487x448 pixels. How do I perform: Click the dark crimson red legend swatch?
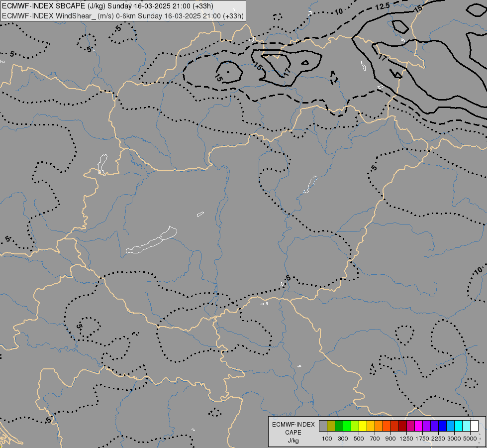click(402, 426)
